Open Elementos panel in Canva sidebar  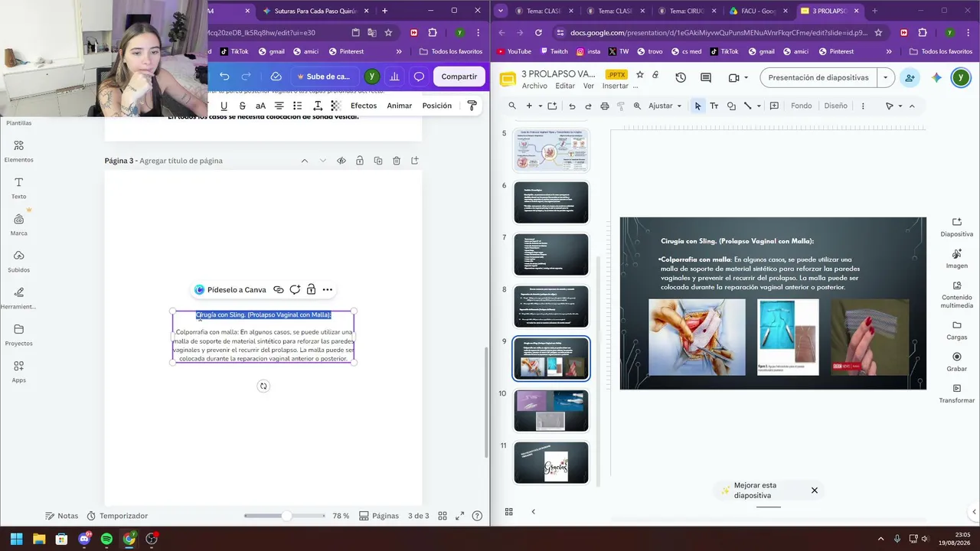tap(18, 152)
